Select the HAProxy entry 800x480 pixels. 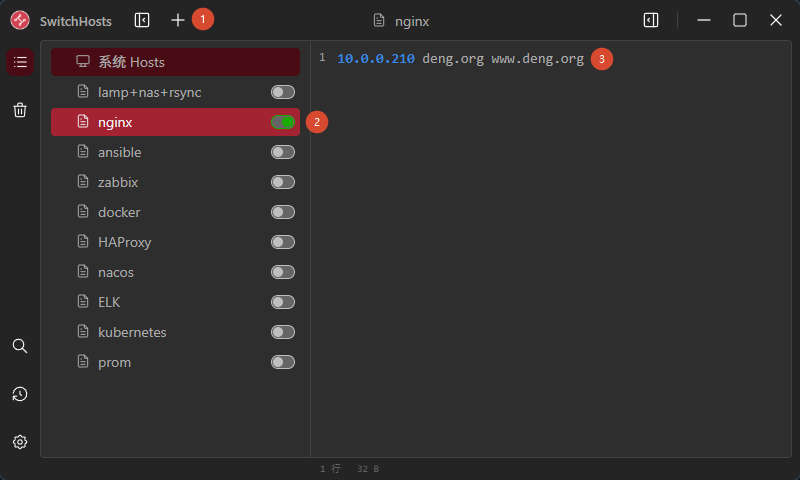click(x=175, y=242)
